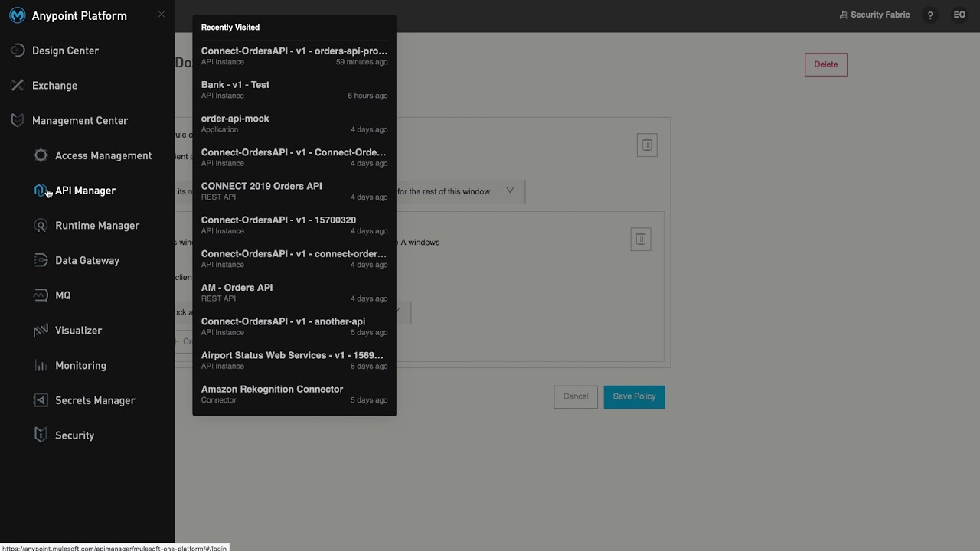Click the Data Gateway icon
This screenshot has width=980, height=551.
tap(41, 260)
